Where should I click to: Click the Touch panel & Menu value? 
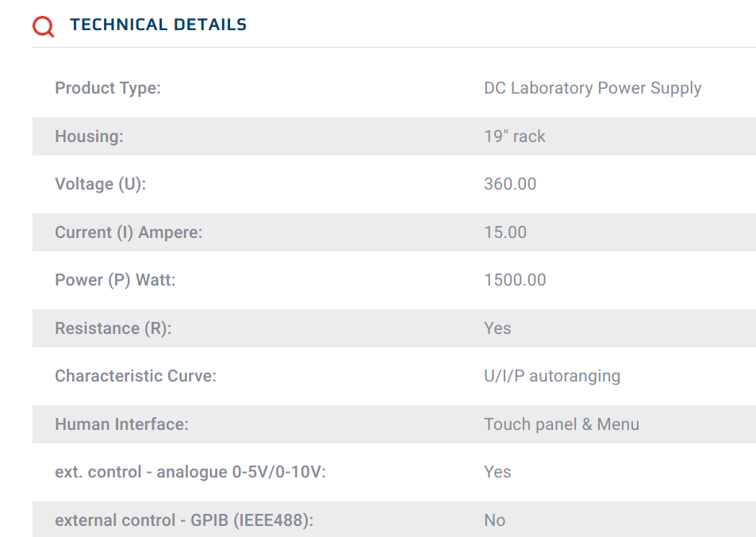tap(562, 424)
